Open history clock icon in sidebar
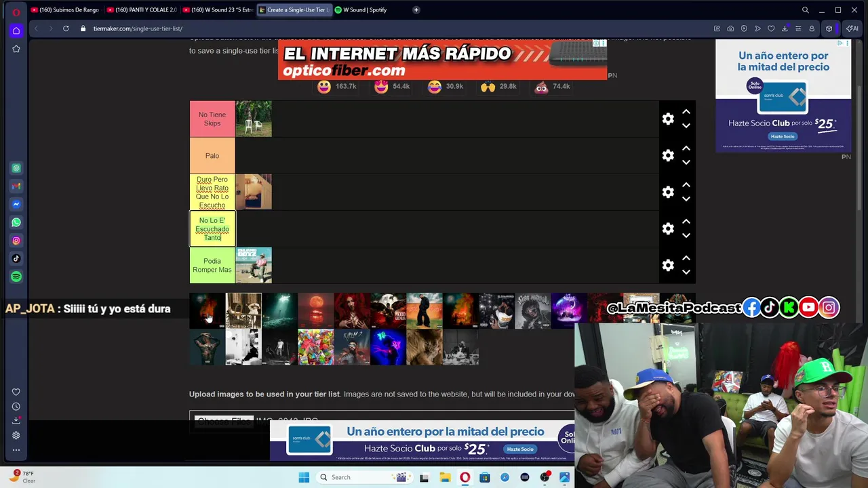This screenshot has height=488, width=868. 16,407
